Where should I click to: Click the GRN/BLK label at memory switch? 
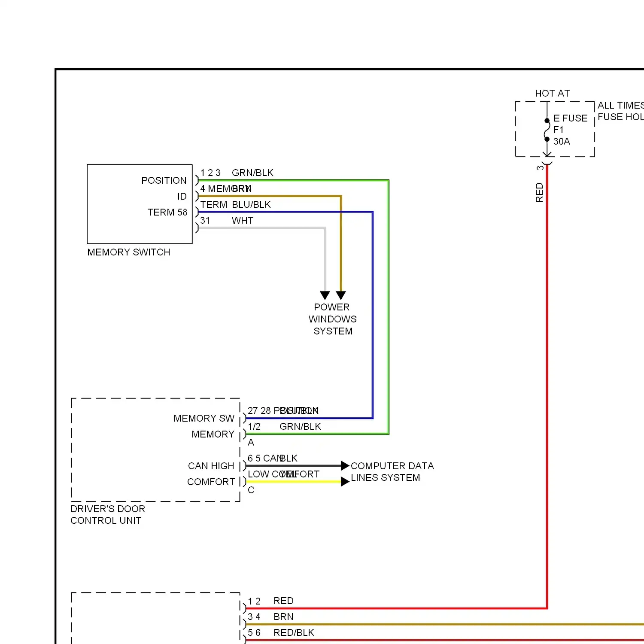pyautogui.click(x=252, y=173)
